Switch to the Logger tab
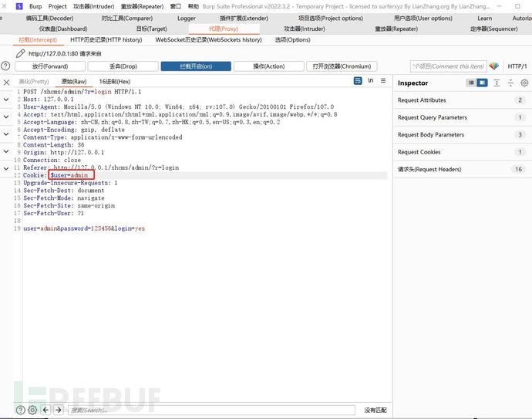The width and height of the screenshot is (532, 419). (187, 19)
